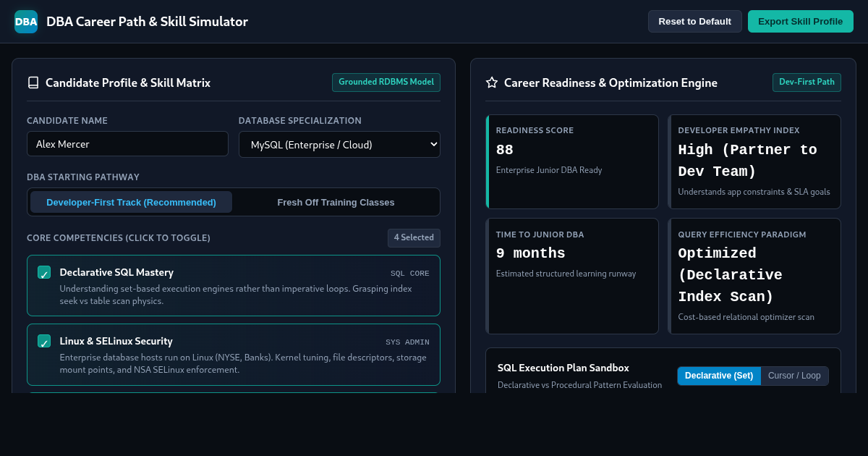Click the Candidate Name input field
868x456 pixels.
coord(127,144)
